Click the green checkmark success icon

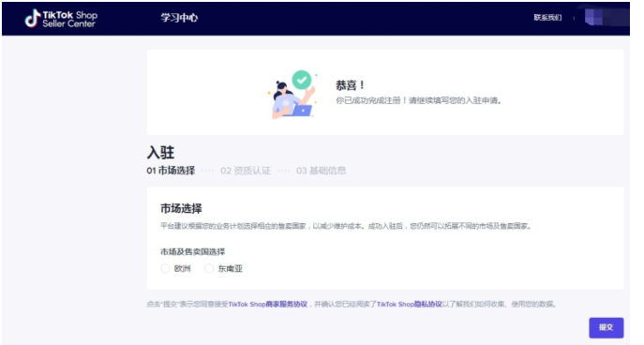point(302,80)
